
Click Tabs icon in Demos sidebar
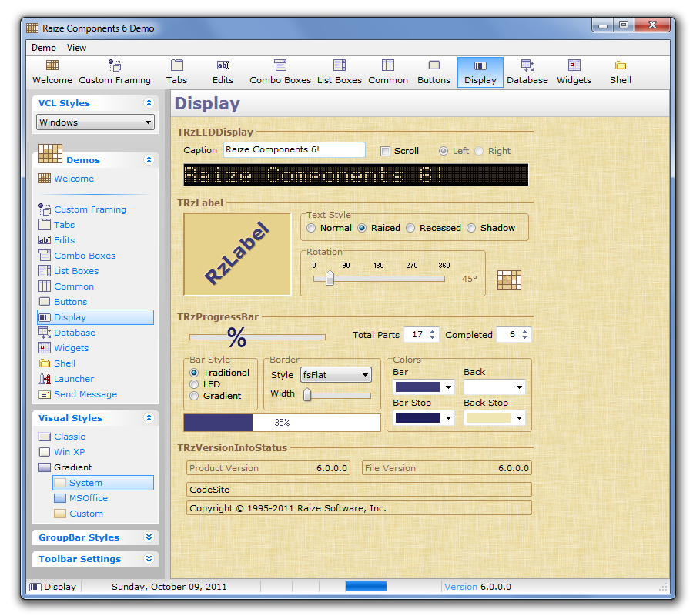tap(45, 225)
